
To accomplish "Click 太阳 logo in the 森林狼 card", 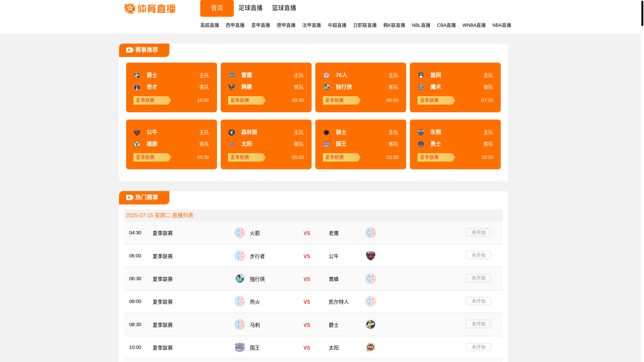I will pos(231,144).
